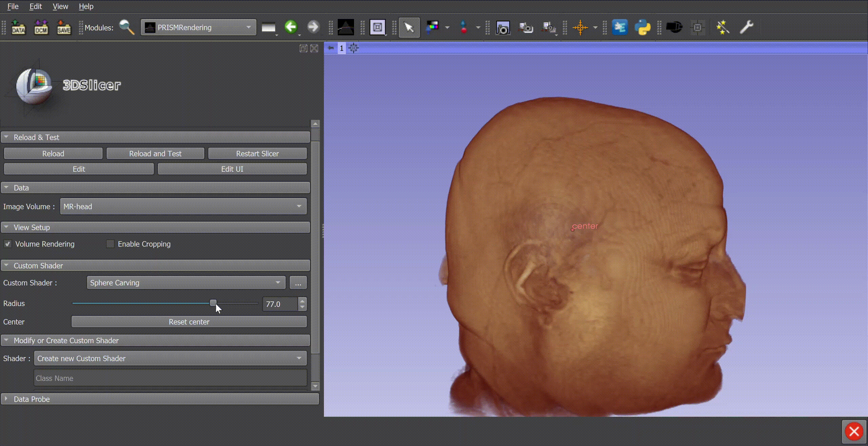
Task: Open the DICOM (DCM) import icon
Action: point(41,27)
